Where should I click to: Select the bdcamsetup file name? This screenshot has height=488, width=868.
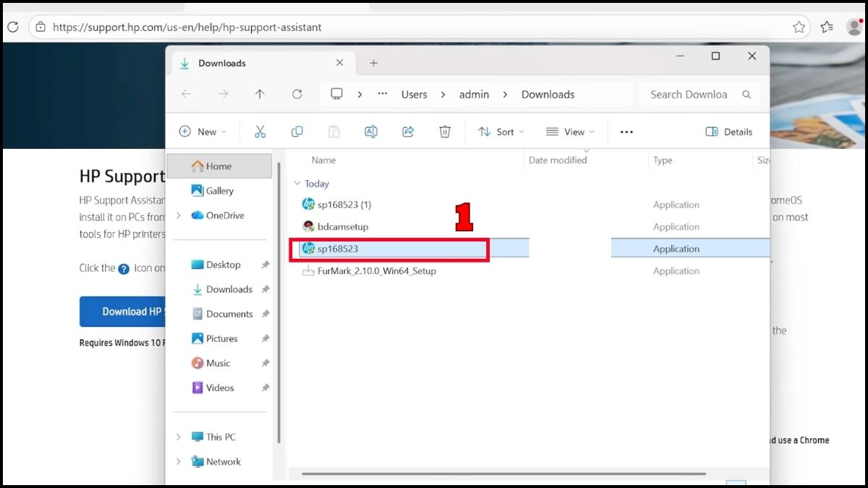pyautogui.click(x=343, y=226)
